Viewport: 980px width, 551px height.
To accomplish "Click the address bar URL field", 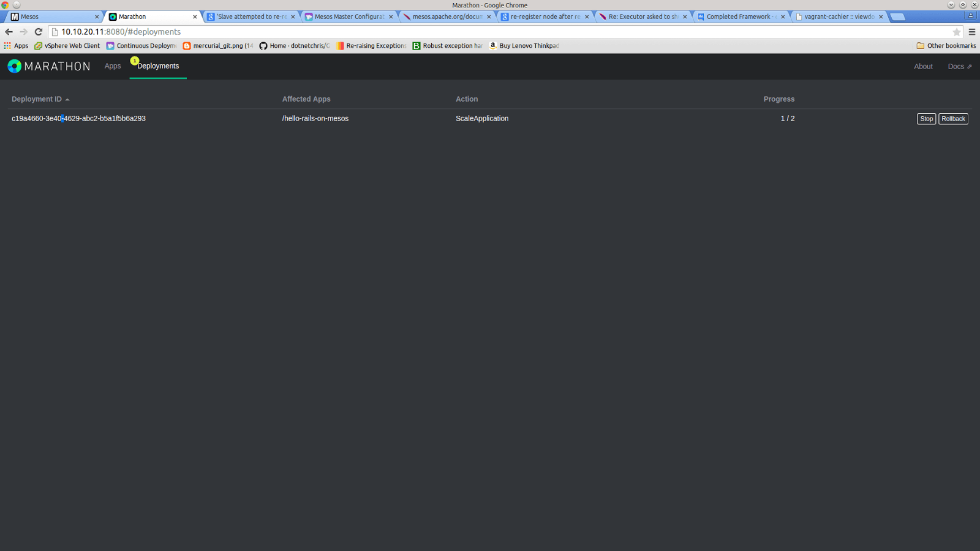I will click(x=490, y=32).
